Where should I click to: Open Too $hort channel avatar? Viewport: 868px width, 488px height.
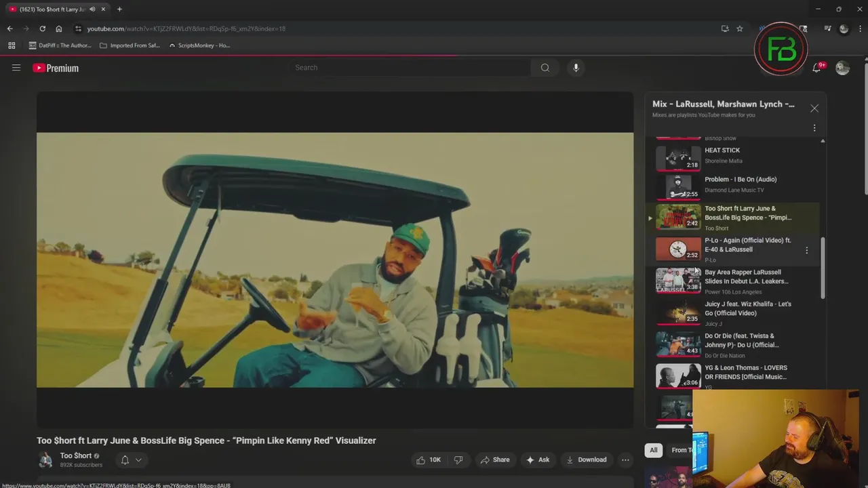45,460
